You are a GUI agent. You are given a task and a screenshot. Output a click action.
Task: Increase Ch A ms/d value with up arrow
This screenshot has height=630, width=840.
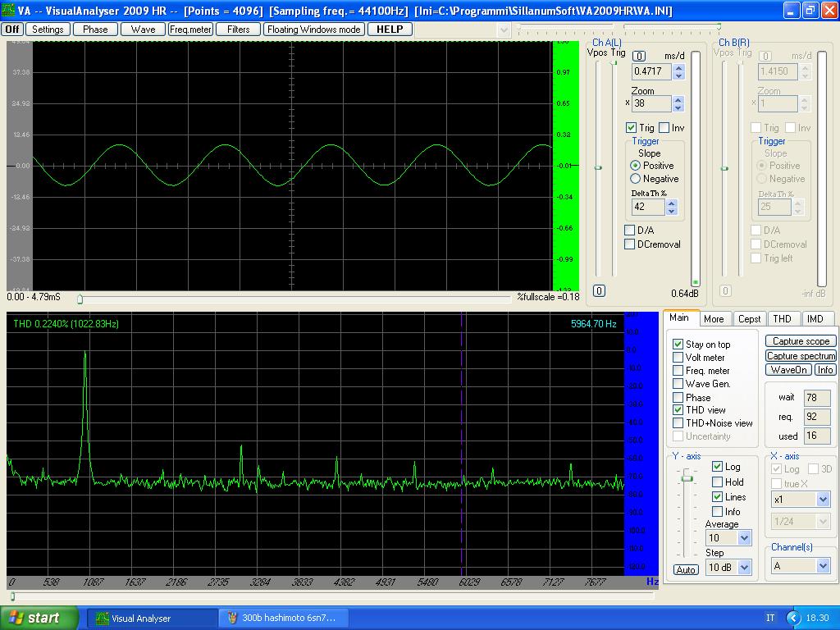click(x=679, y=67)
